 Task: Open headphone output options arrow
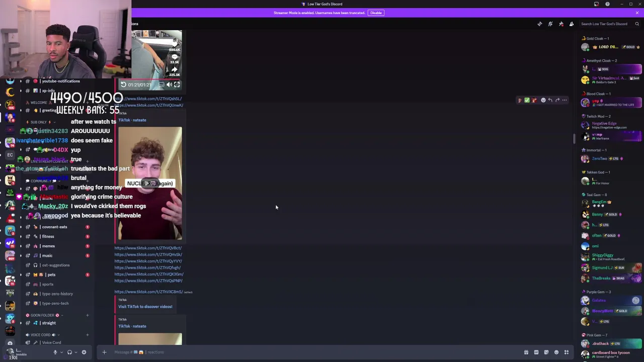coord(75,352)
